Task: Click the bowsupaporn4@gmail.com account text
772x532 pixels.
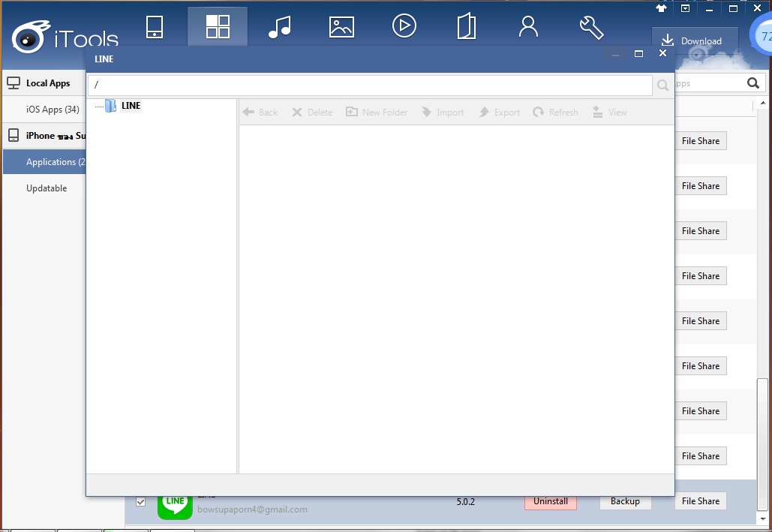Action: [252, 509]
